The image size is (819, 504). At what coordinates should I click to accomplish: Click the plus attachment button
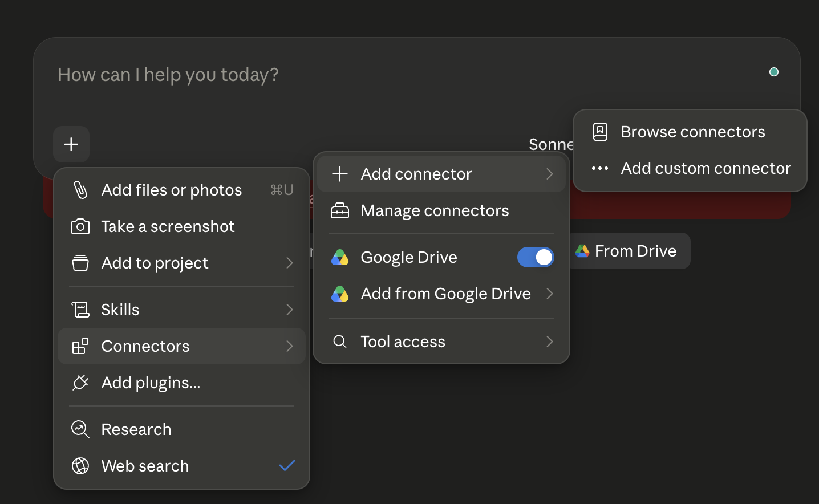click(71, 144)
